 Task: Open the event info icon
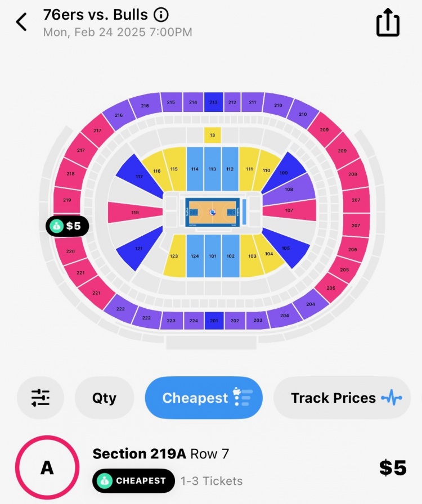(x=161, y=15)
